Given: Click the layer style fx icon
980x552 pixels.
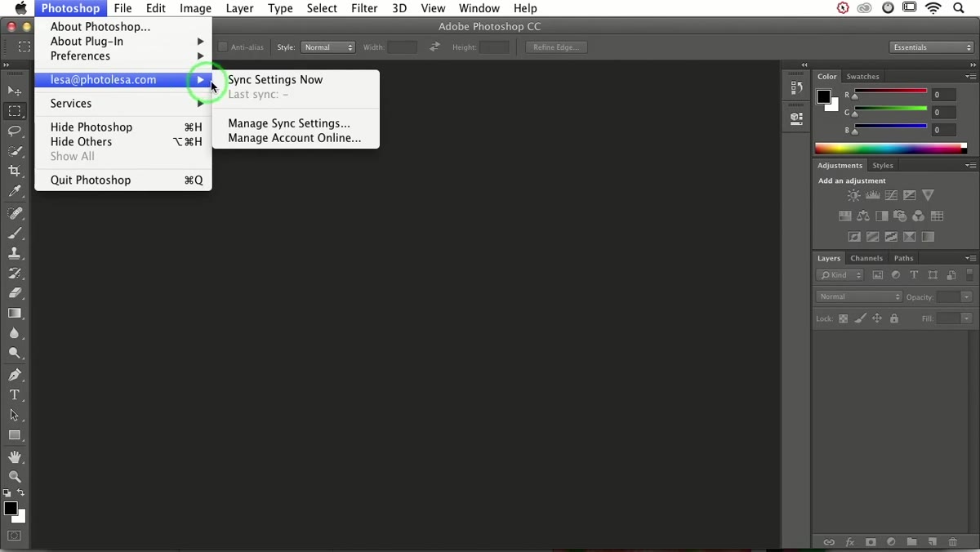Looking at the screenshot, I should pyautogui.click(x=850, y=542).
